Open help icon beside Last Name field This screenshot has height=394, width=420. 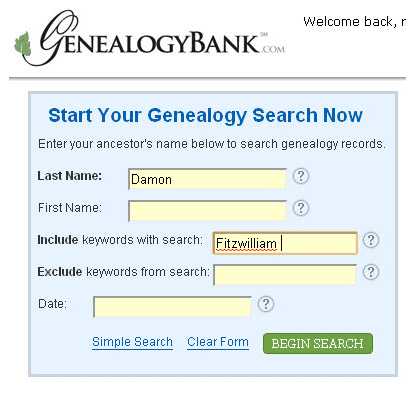pos(301,176)
